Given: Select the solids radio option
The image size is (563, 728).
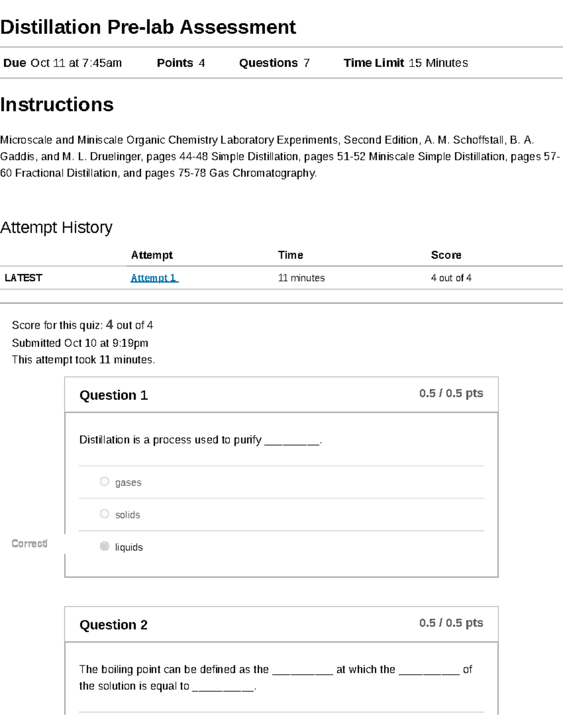Looking at the screenshot, I should [105, 514].
